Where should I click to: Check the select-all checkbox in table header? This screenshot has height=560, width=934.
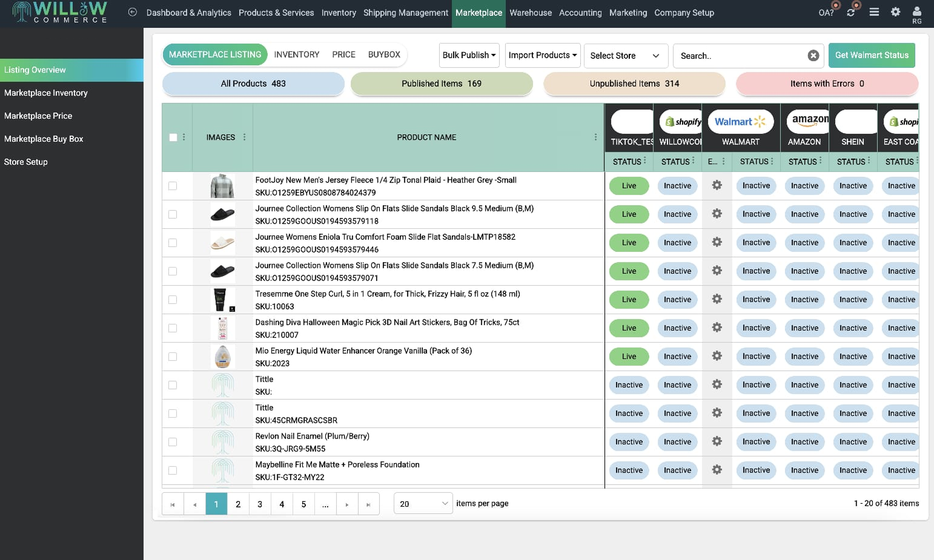(173, 137)
